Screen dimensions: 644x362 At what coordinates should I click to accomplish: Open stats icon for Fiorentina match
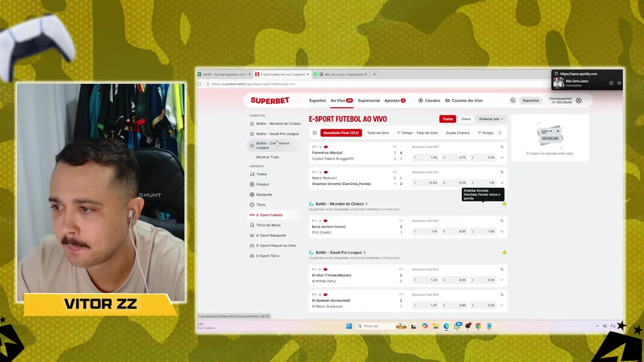(502, 147)
